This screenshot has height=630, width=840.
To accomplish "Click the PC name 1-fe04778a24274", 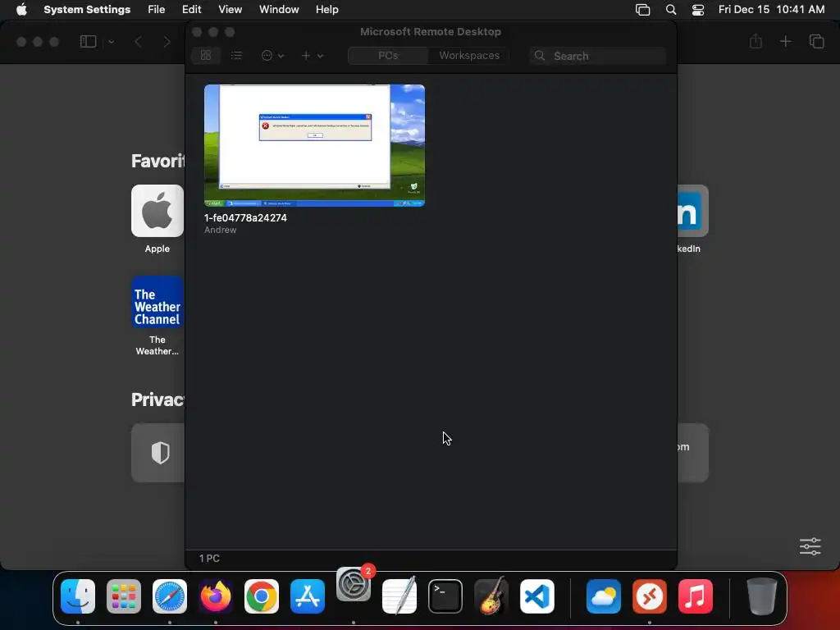I will click(x=245, y=218).
